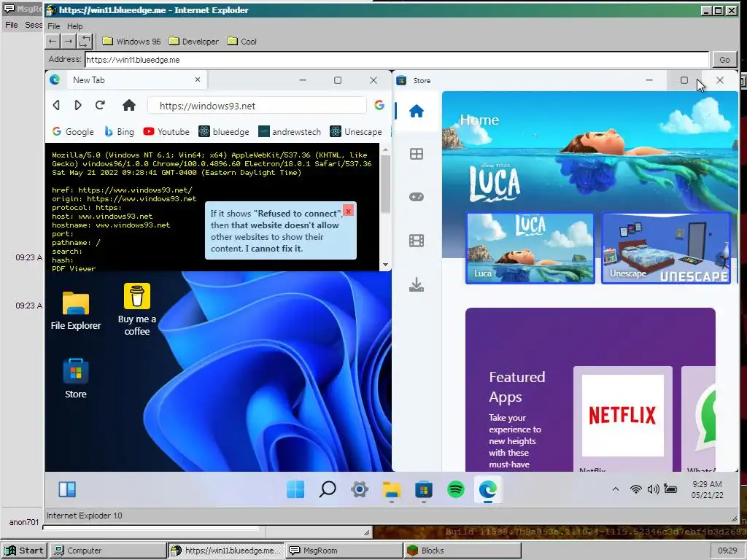The image size is (747, 560).
Task: Go forward in Internet Exploder toolbar
Action: point(69,42)
